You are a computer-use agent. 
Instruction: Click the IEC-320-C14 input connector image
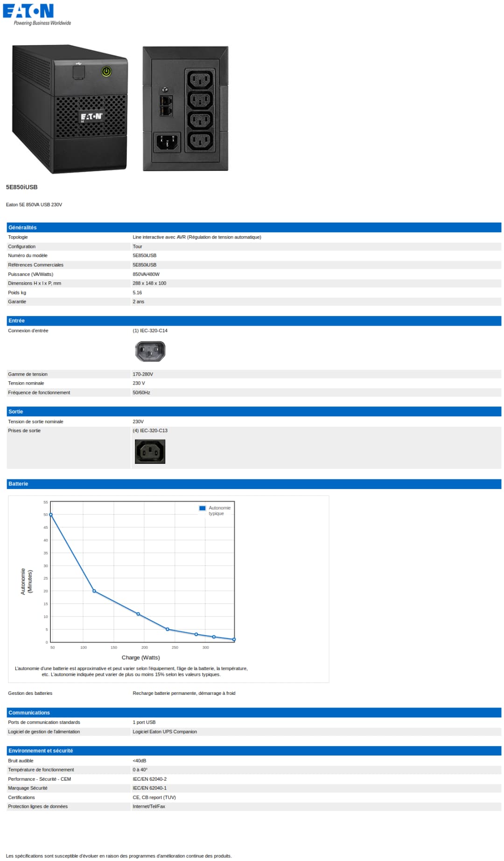click(x=150, y=351)
